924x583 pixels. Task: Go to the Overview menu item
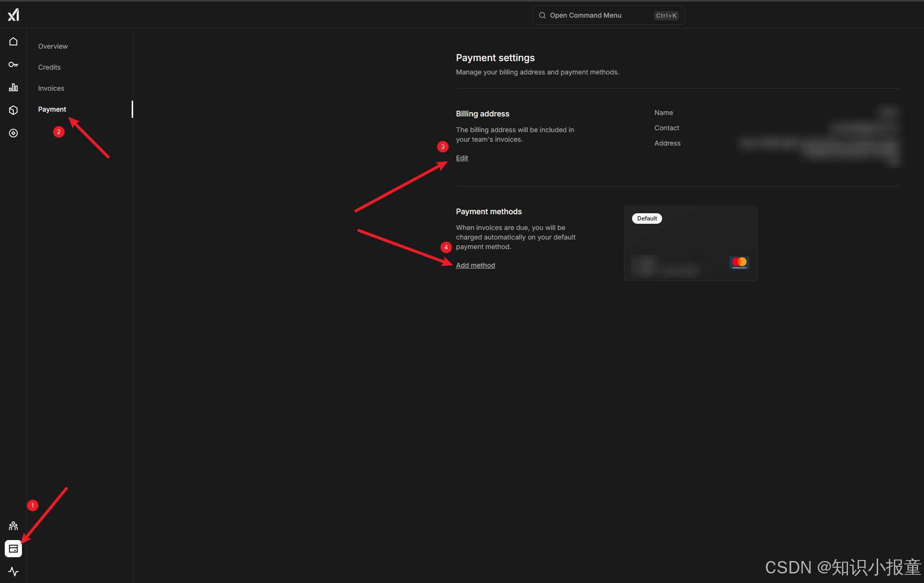(x=53, y=46)
